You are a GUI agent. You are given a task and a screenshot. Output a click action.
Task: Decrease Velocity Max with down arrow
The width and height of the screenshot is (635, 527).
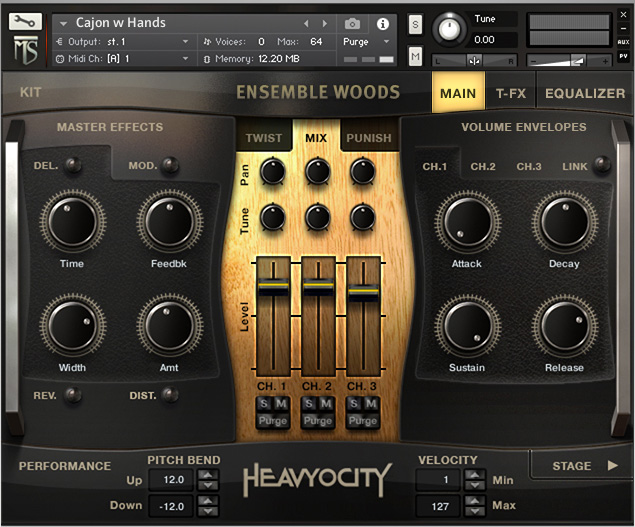475,511
